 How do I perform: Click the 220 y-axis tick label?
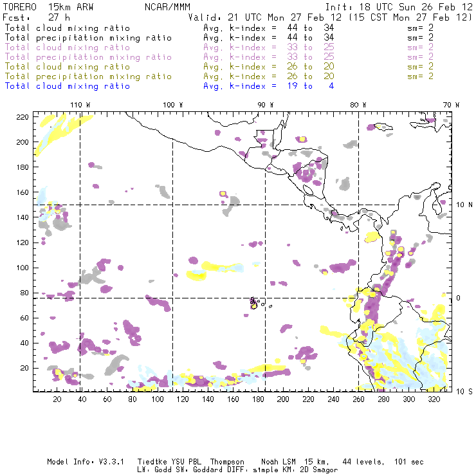[x=23, y=116]
